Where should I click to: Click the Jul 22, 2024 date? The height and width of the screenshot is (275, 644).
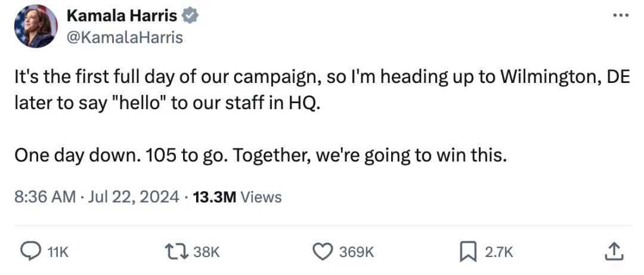click(134, 197)
